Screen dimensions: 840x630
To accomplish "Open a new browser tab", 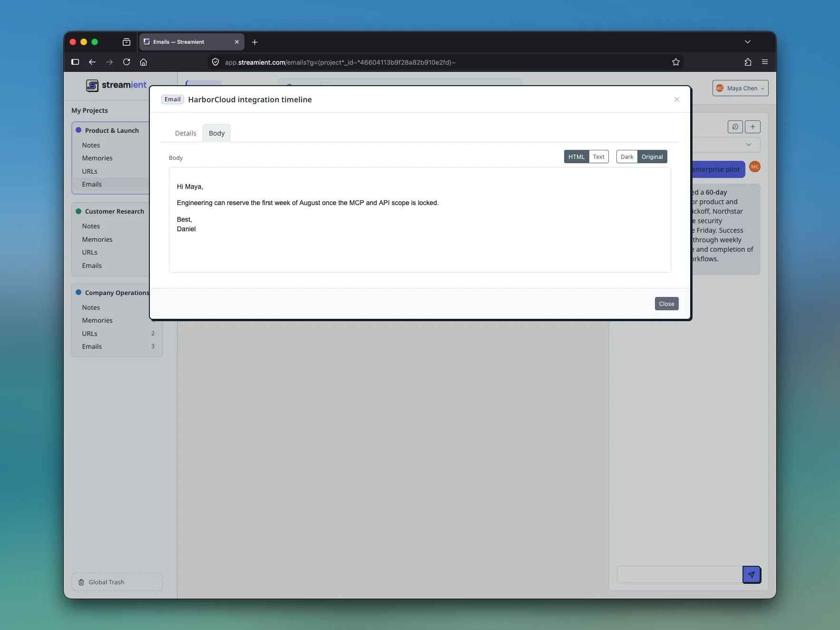I will click(254, 42).
